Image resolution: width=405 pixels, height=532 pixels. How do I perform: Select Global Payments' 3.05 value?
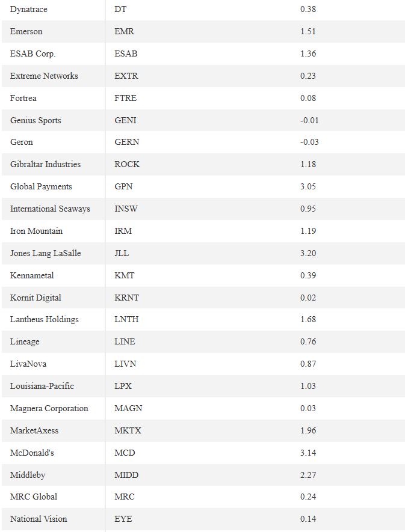(x=308, y=186)
